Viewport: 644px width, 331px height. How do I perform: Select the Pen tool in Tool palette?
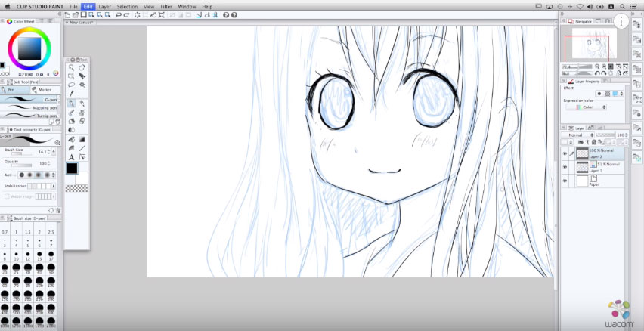71,103
